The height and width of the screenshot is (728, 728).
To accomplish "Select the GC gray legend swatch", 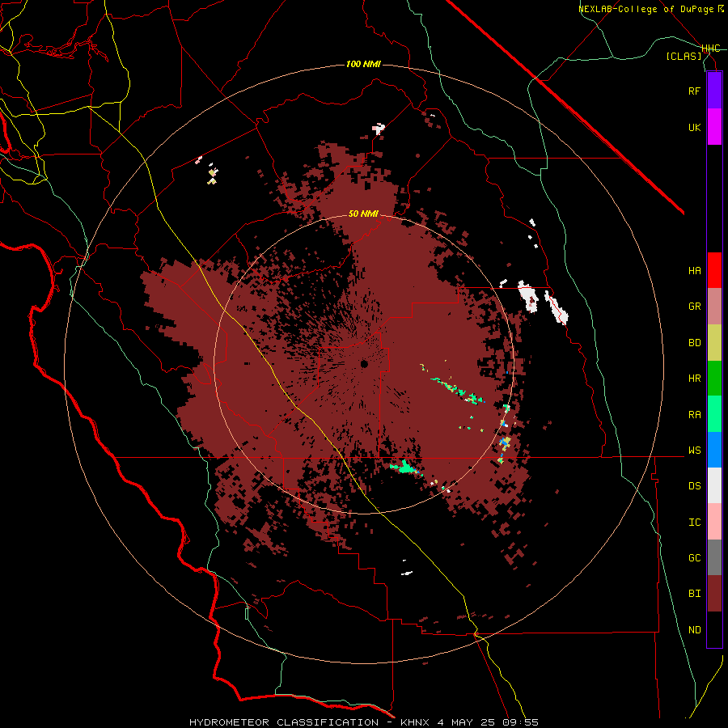I will [714, 557].
